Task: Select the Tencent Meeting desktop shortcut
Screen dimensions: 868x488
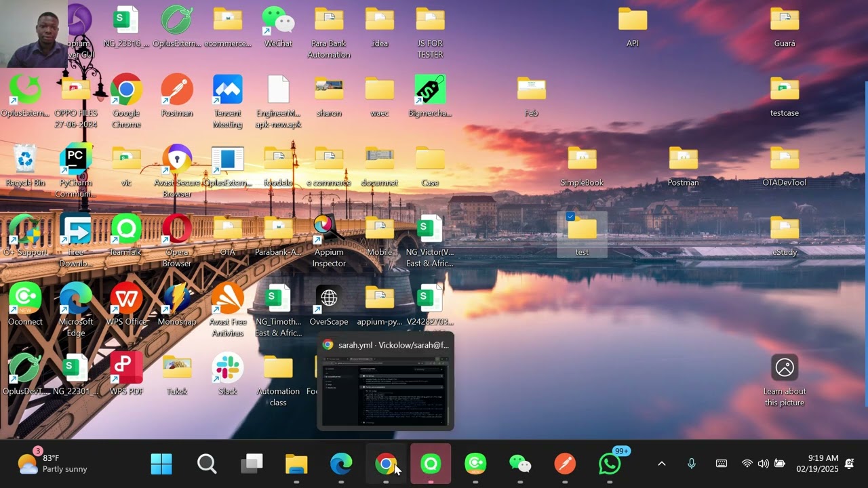Action: tap(228, 101)
